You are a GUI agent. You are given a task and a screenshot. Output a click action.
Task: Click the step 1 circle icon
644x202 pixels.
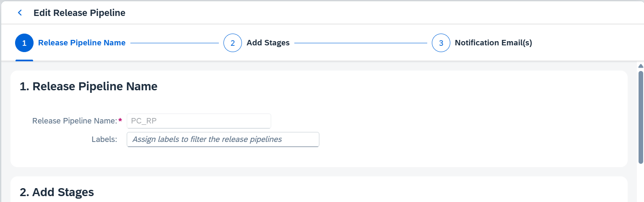[x=24, y=43]
